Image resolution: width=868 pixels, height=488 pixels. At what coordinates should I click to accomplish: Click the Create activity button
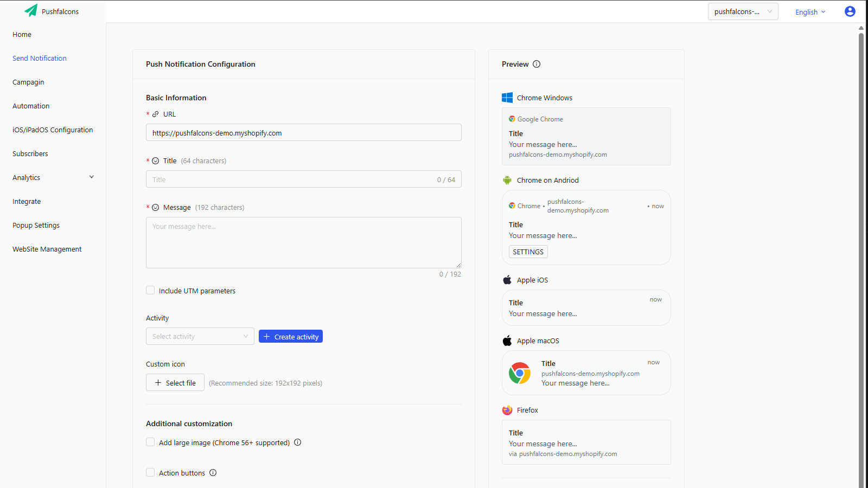pyautogui.click(x=291, y=336)
